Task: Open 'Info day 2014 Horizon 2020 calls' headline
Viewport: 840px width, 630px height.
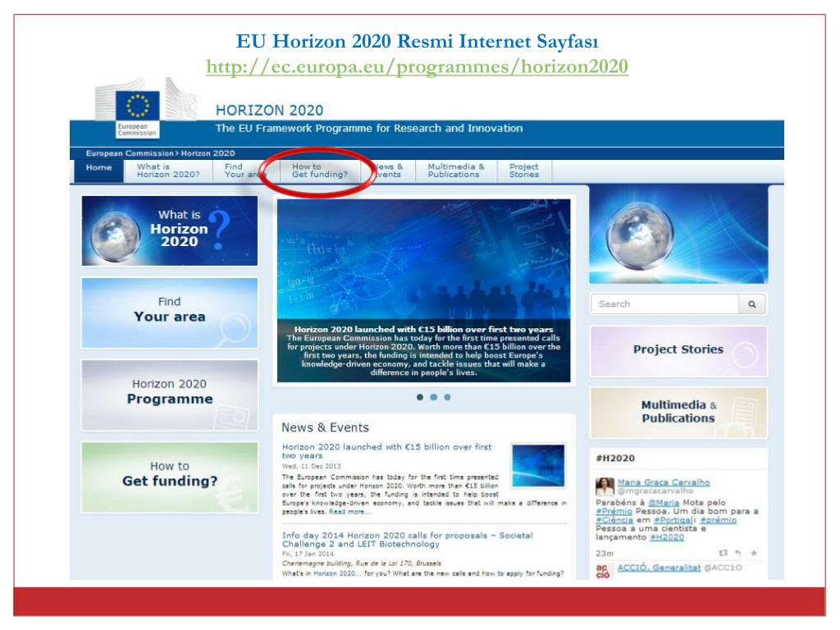Action: (x=407, y=540)
